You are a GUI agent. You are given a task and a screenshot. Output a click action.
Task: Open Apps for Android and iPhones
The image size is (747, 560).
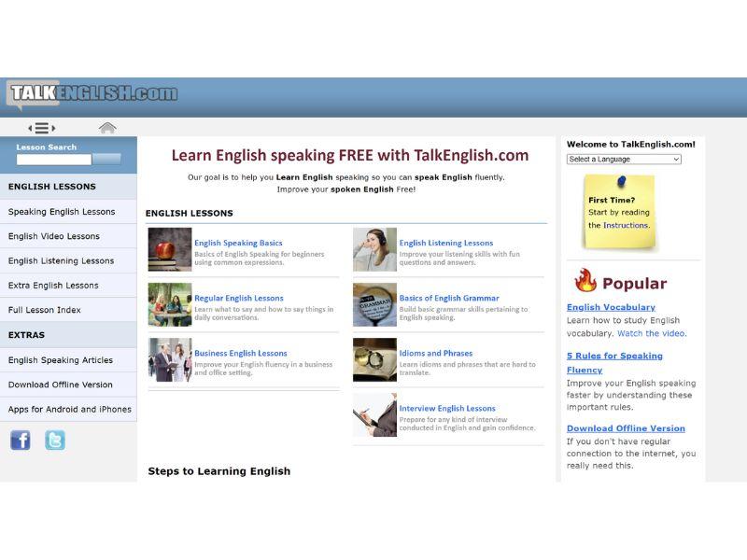pyautogui.click(x=68, y=409)
